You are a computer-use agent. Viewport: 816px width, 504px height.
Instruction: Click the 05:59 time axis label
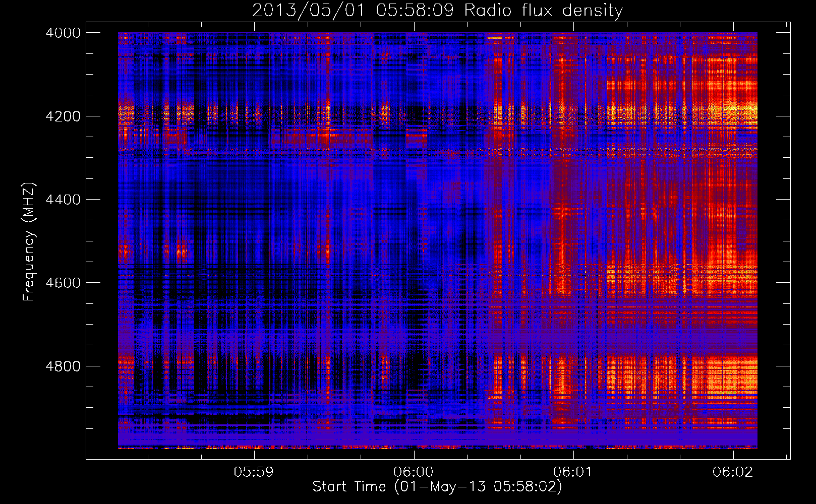point(254,472)
